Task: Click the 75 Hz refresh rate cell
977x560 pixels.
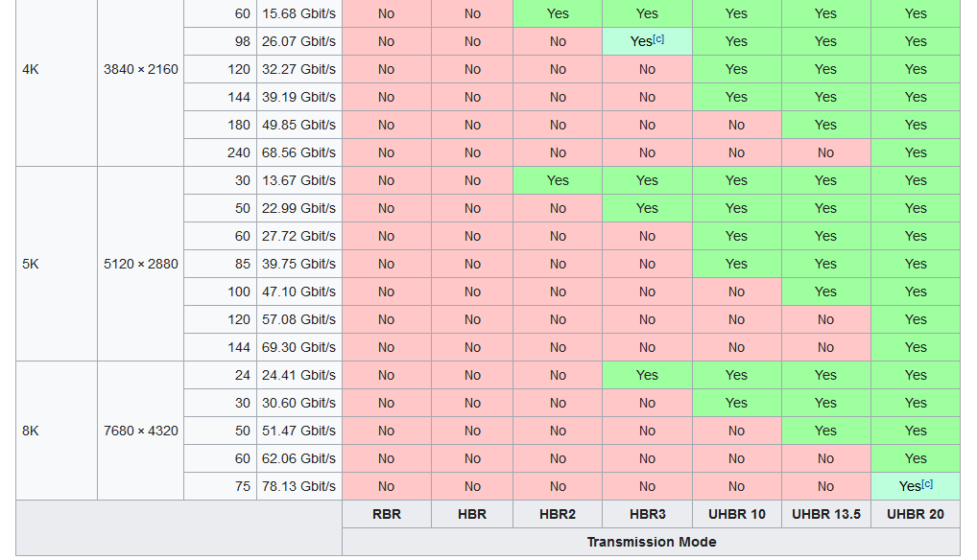Action: point(220,486)
